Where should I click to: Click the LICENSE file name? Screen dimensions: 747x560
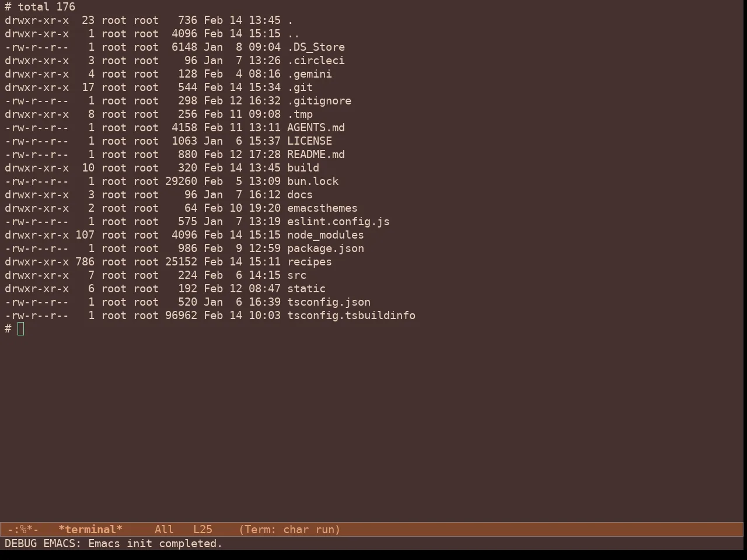click(309, 141)
